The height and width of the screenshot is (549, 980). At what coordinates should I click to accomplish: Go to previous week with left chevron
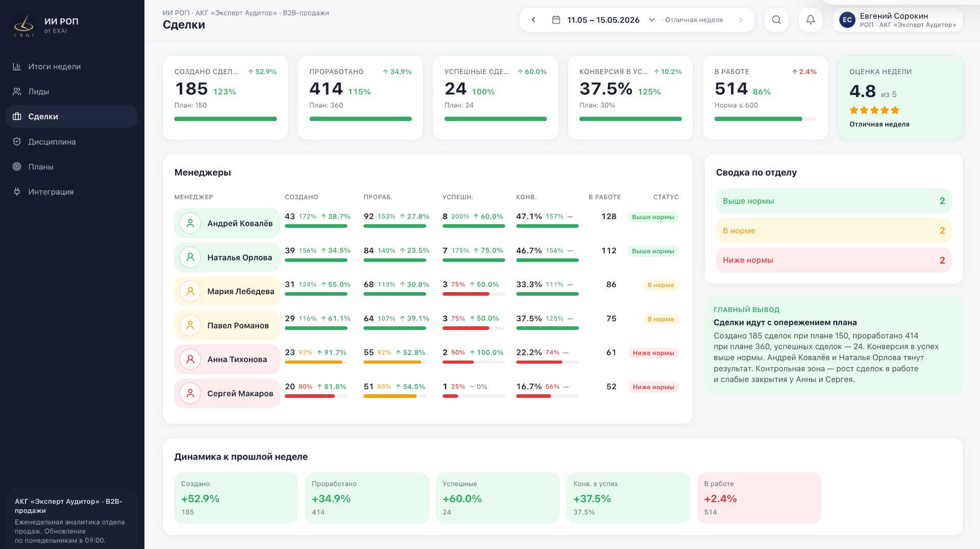533,20
